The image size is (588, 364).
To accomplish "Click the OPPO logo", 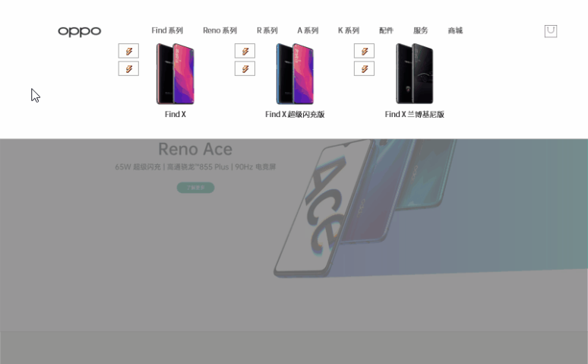I will click(x=80, y=31).
